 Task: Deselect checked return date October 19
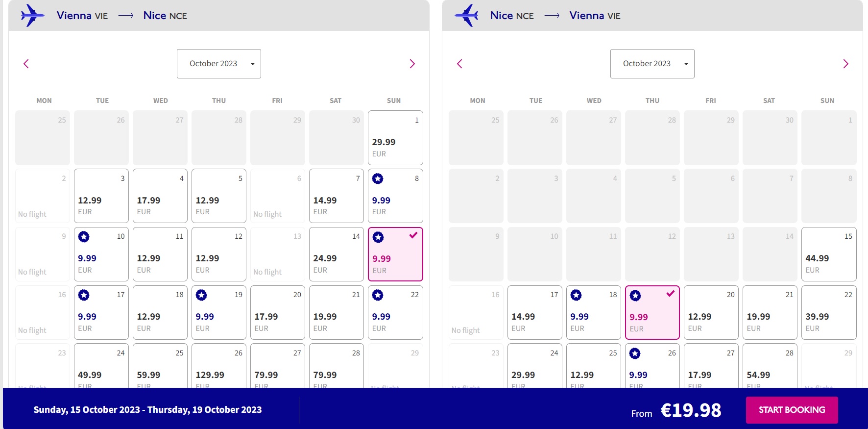pyautogui.click(x=652, y=312)
